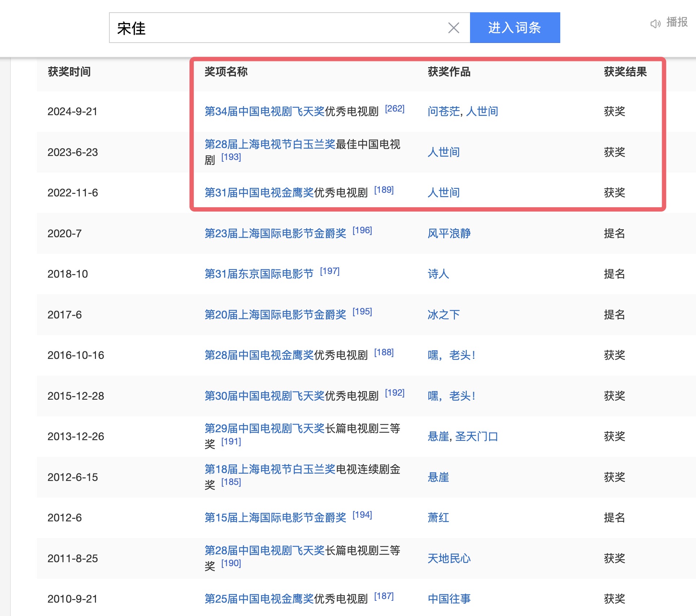Viewport: 696px width, 616px height.
Task: Open 悬崖 link in 2012-6-15 row
Action: (438, 477)
